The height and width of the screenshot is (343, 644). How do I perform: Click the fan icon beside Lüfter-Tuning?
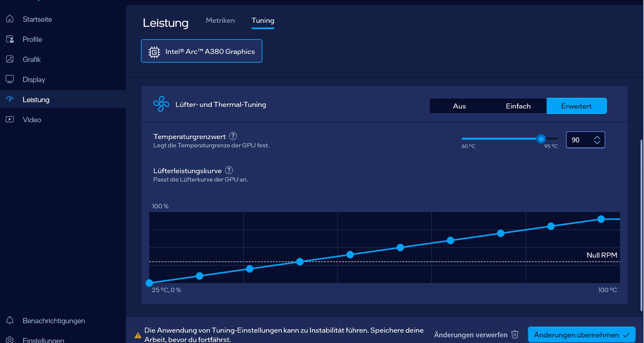pos(161,104)
